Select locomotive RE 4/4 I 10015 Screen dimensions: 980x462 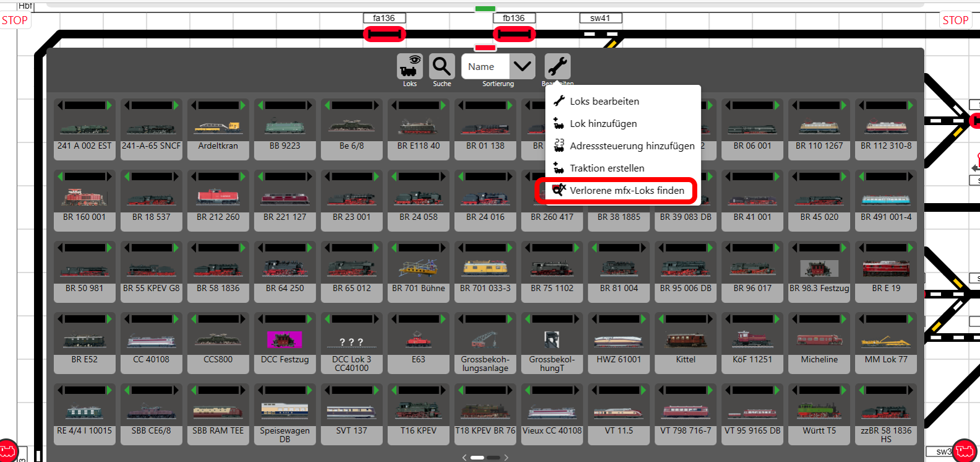[x=85, y=414]
